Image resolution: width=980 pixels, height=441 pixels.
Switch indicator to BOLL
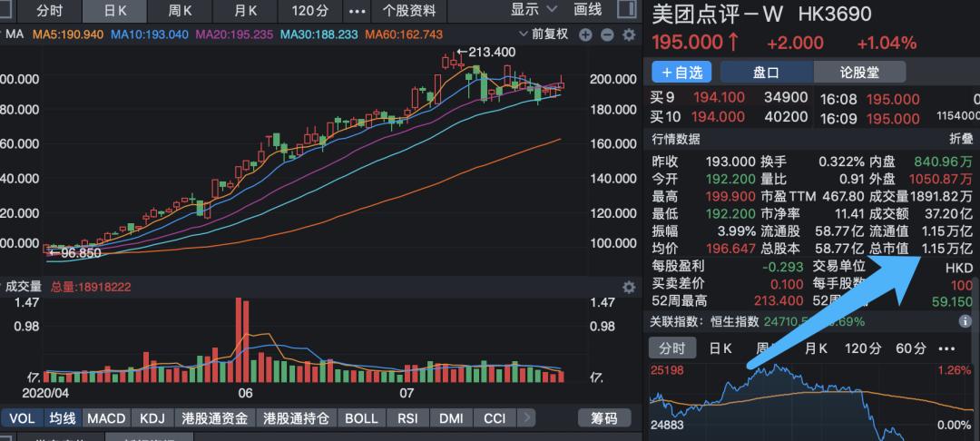pyautogui.click(x=361, y=418)
